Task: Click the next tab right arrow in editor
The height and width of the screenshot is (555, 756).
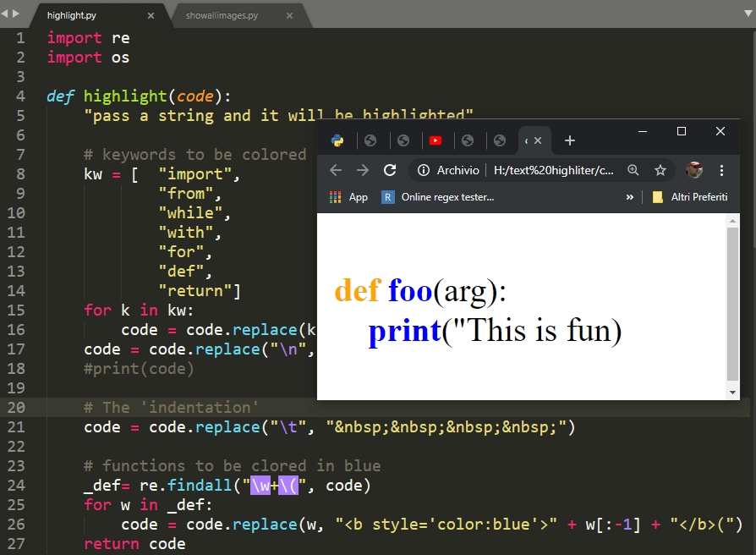Action: [16, 14]
